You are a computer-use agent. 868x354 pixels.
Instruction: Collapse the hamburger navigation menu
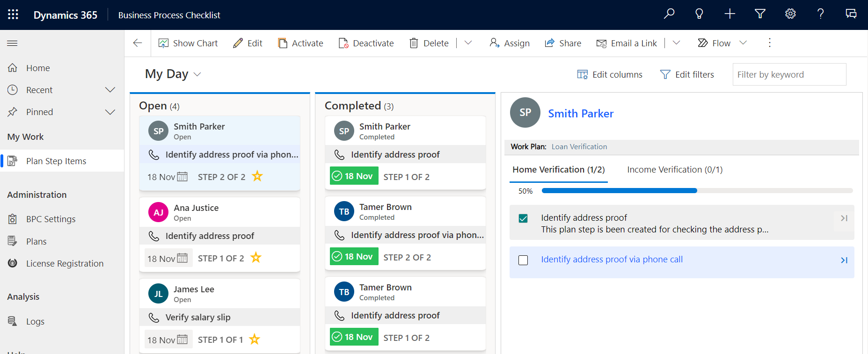pyautogui.click(x=12, y=43)
